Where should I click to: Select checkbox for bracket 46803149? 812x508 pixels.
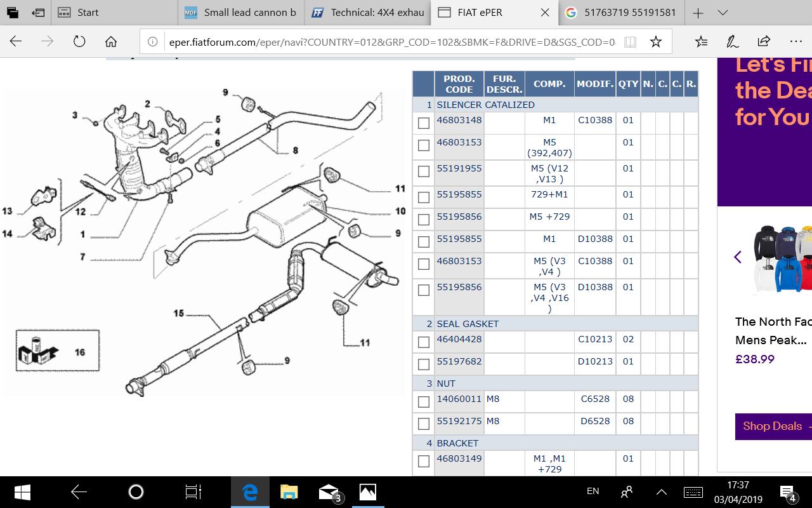click(424, 462)
